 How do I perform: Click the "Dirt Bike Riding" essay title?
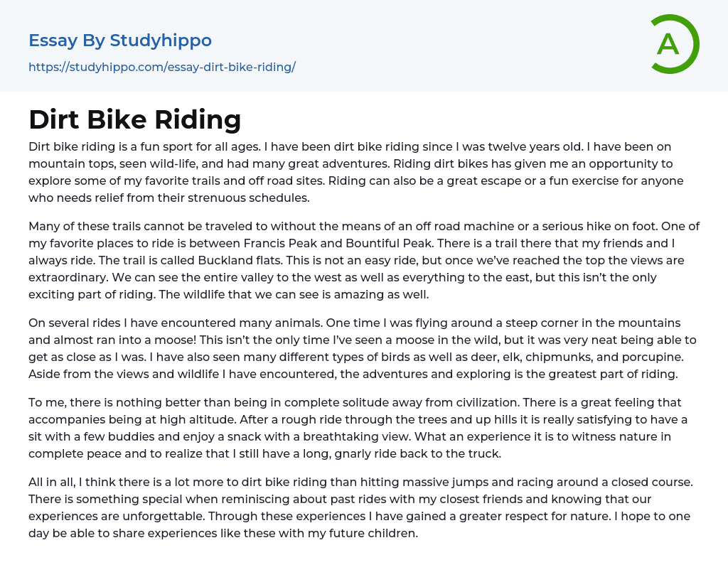(x=135, y=119)
